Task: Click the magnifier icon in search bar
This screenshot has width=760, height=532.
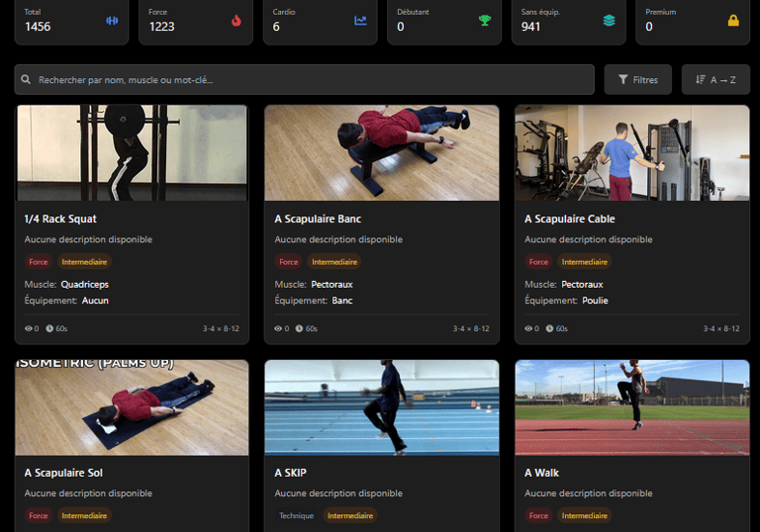Action: 26,79
